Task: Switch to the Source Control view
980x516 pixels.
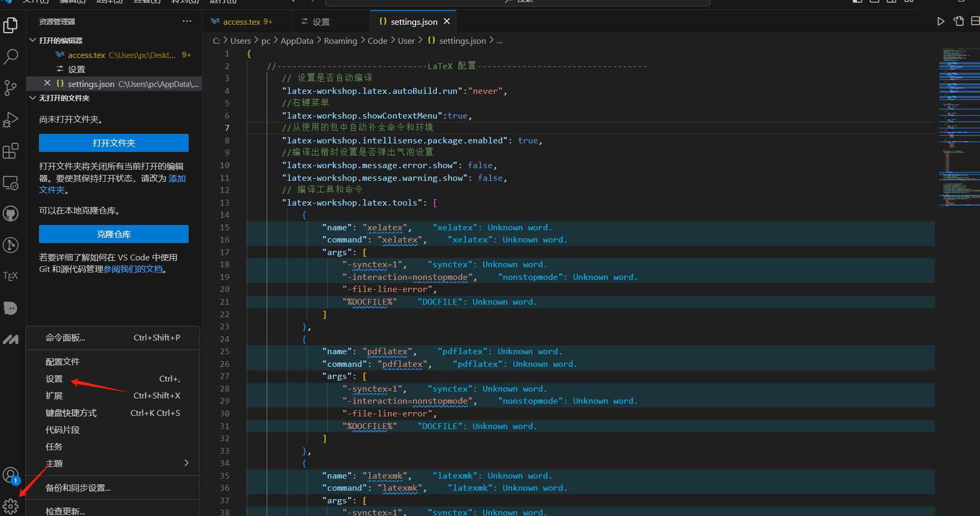Action: (11, 88)
